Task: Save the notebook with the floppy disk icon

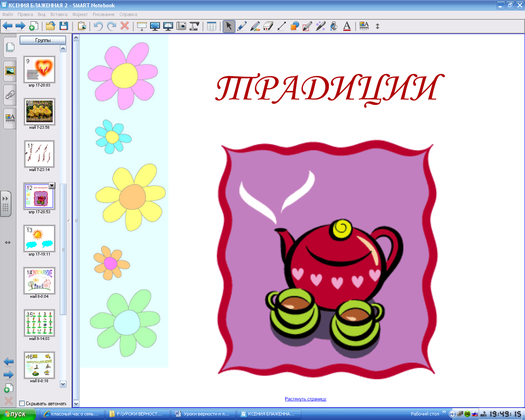Action: tap(64, 26)
